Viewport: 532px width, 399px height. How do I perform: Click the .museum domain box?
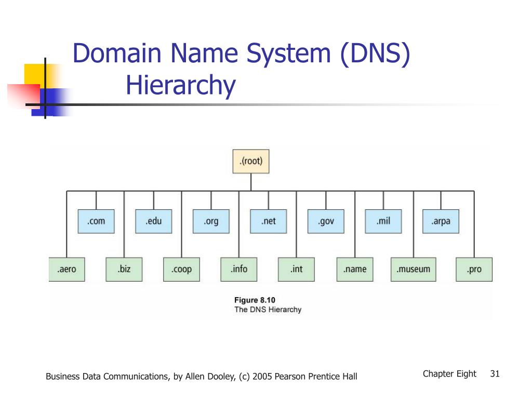pyautogui.click(x=413, y=270)
